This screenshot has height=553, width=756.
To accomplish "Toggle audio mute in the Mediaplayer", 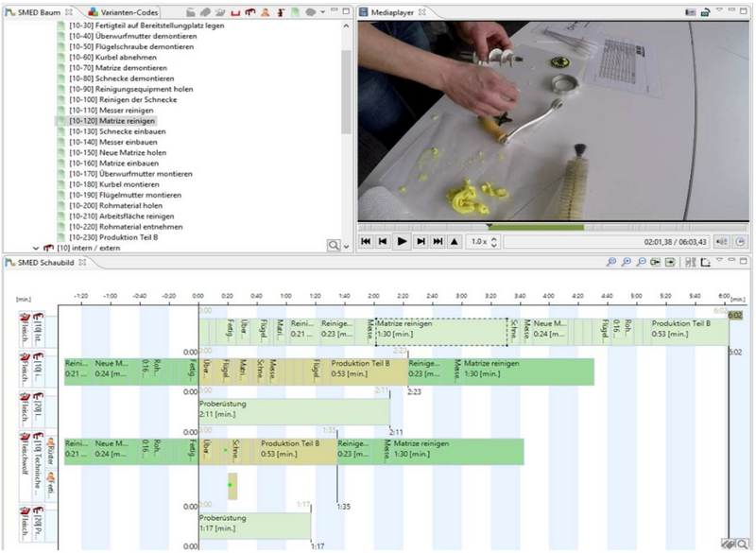I will pyautogui.click(x=722, y=242).
